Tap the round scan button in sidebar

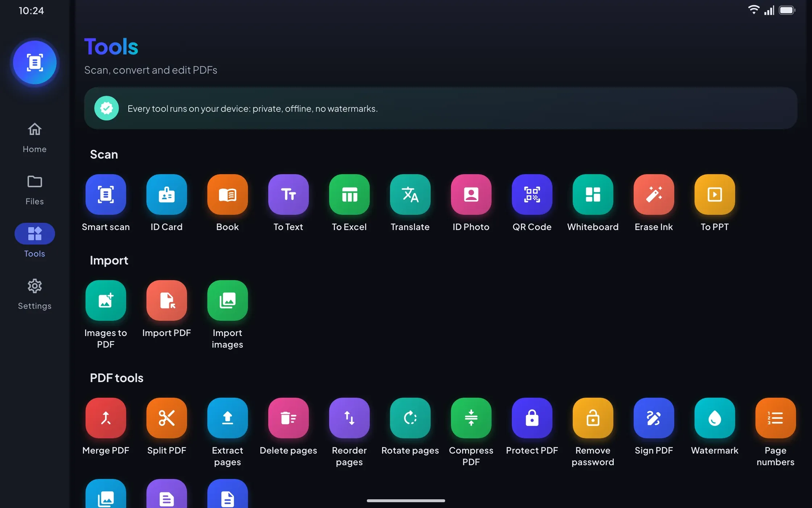(x=34, y=62)
